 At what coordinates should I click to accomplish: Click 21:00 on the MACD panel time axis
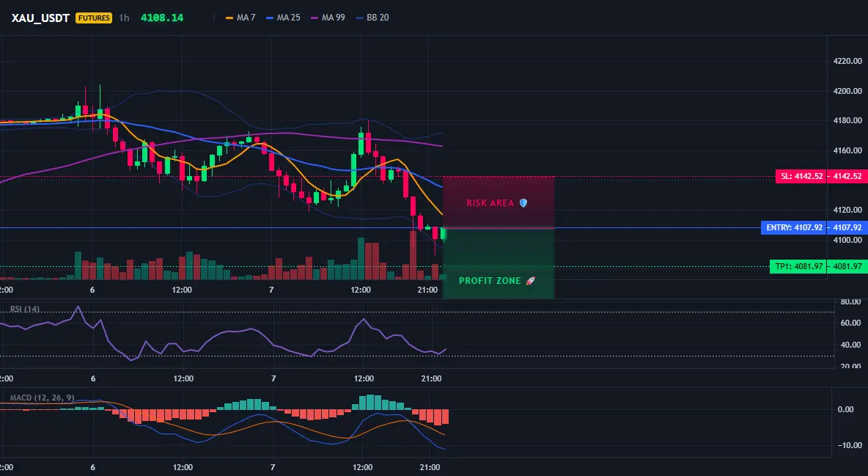pyautogui.click(x=430, y=468)
